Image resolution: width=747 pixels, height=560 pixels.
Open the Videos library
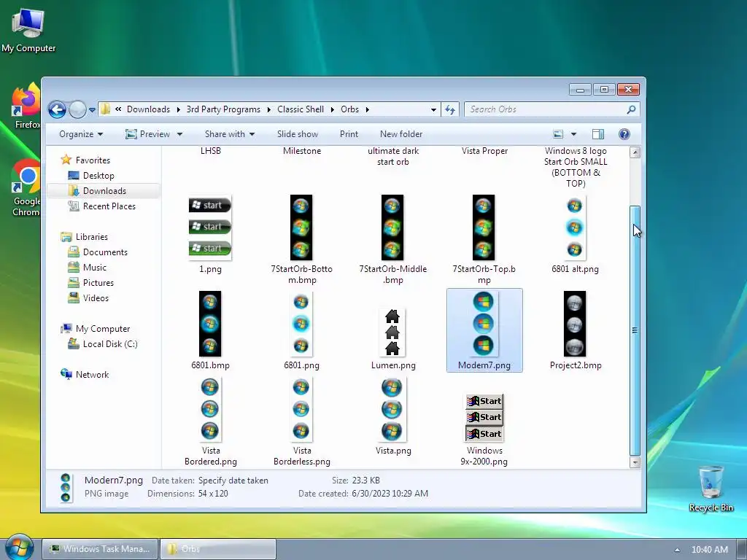click(96, 297)
